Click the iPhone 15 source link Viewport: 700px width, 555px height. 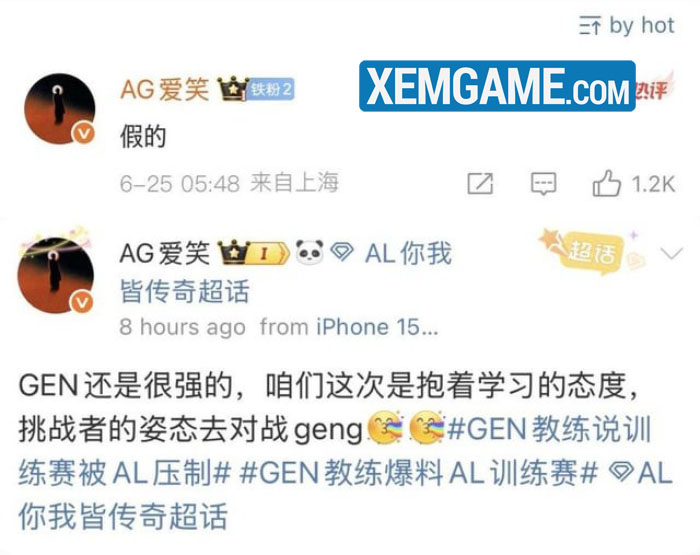[377, 327]
